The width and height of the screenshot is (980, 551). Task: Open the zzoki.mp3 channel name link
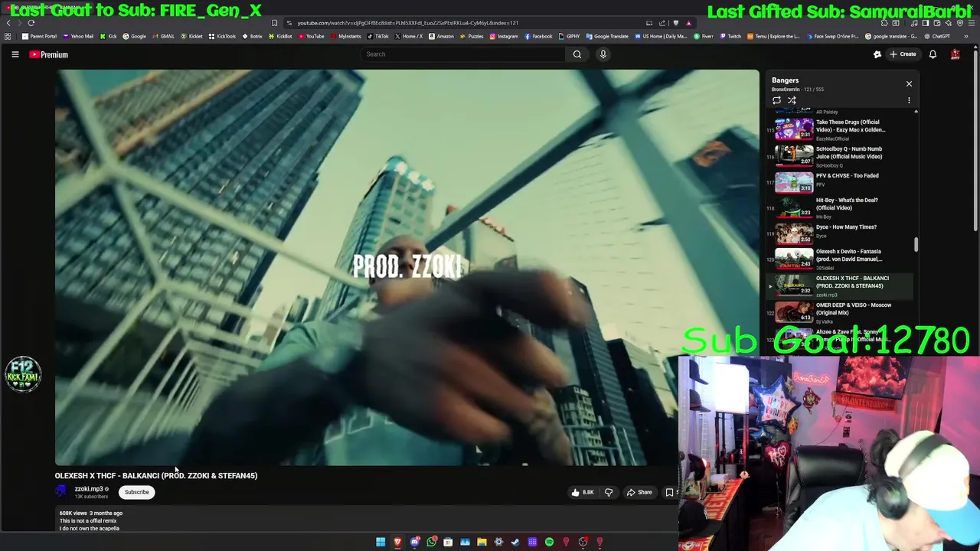click(x=88, y=489)
